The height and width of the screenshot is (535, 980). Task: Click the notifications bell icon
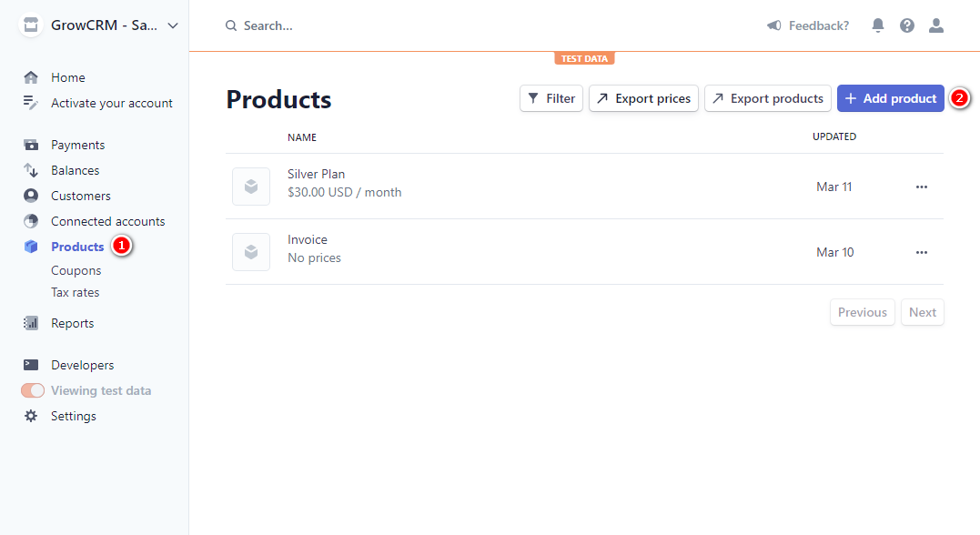tap(878, 25)
